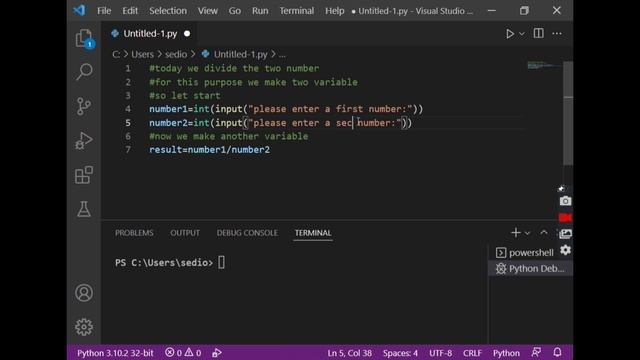
Task: Open the Terminal menu
Action: [x=296, y=11]
